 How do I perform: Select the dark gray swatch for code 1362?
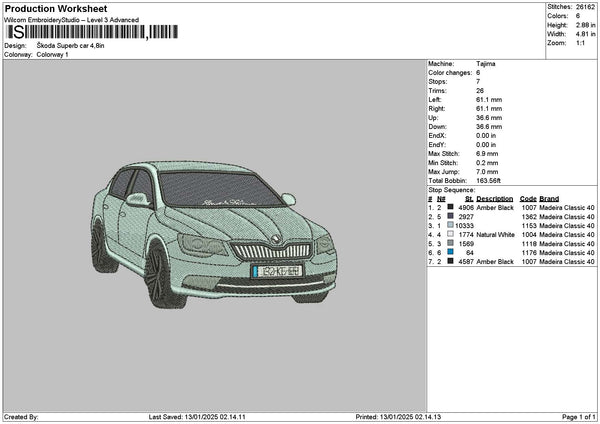point(449,216)
